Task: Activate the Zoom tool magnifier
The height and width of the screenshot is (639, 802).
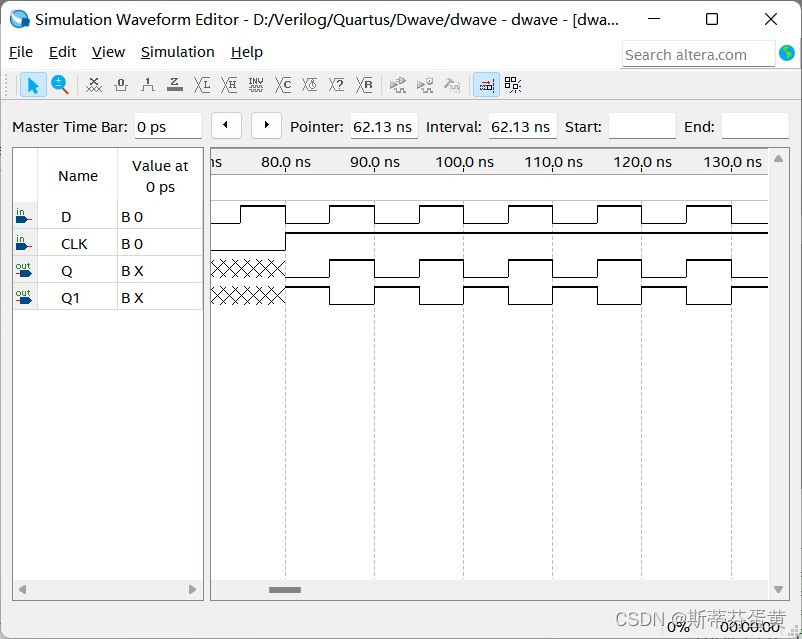Action: coord(60,85)
